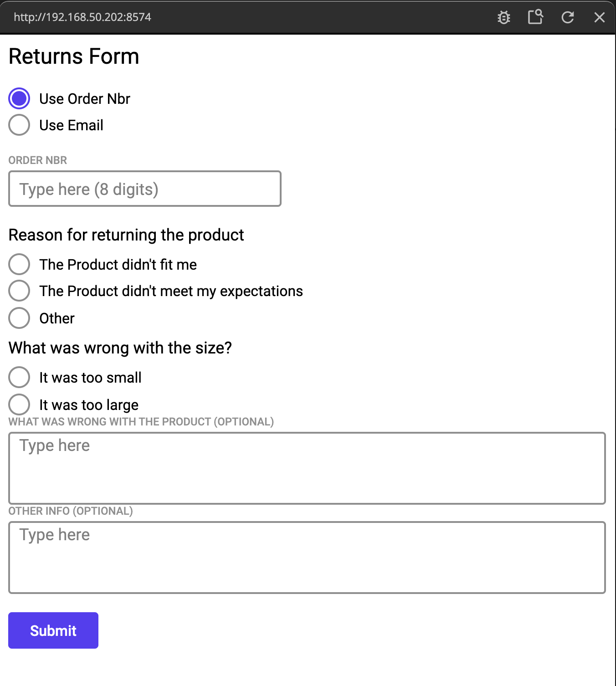The image size is (616, 686).
Task: Pick the "It was too large" option
Action: [19, 404]
